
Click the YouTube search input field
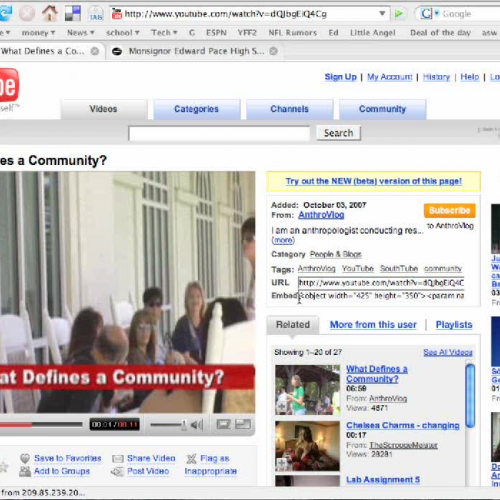pyautogui.click(x=219, y=134)
